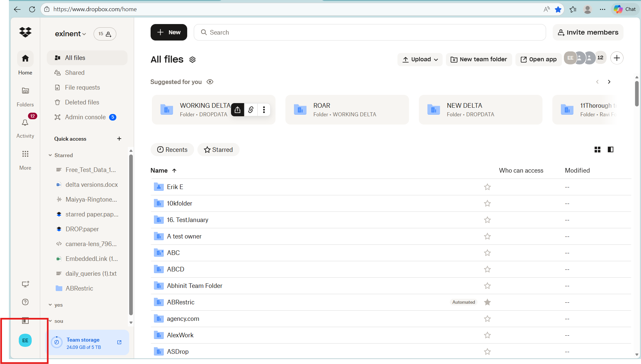Click the Dropbox logo icon
The image size is (641, 364).
(x=25, y=32)
